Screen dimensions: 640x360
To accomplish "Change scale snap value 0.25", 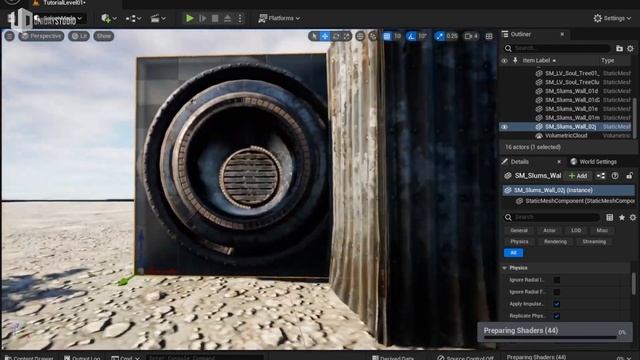I will tap(452, 36).
